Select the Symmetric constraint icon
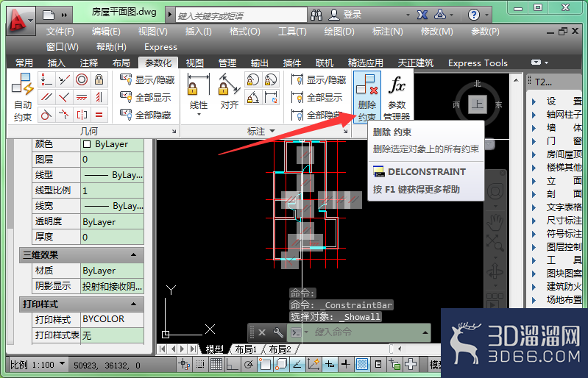Image resolution: width=588 pixels, height=378 pixels. coord(82,115)
